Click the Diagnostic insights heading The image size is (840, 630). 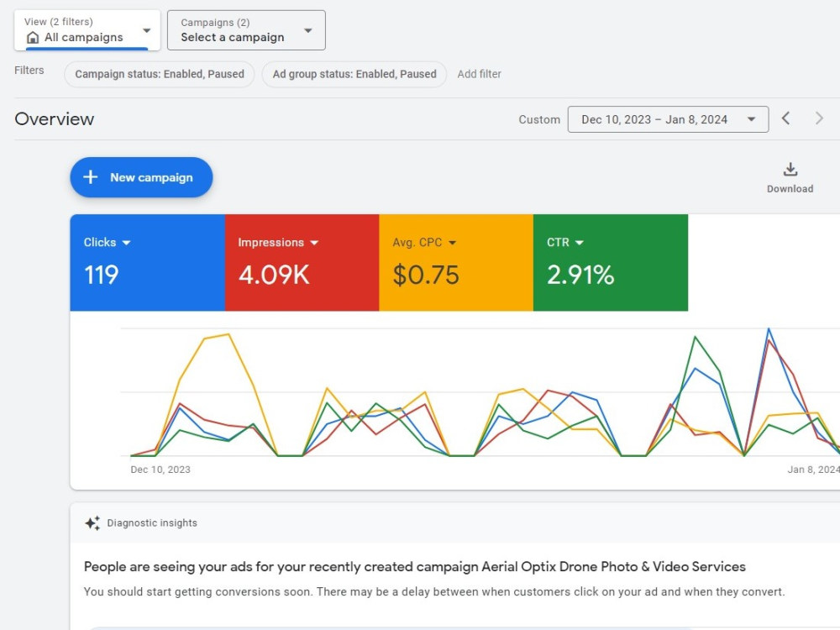point(152,522)
